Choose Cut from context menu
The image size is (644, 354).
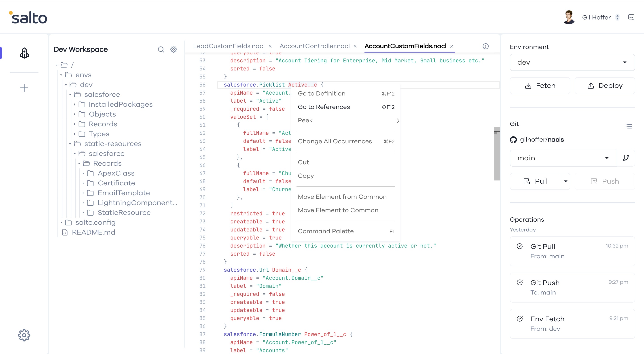[346, 163]
